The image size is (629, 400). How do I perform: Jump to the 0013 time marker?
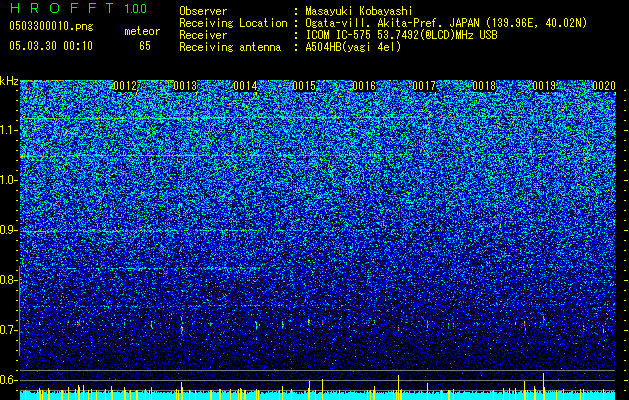point(185,86)
